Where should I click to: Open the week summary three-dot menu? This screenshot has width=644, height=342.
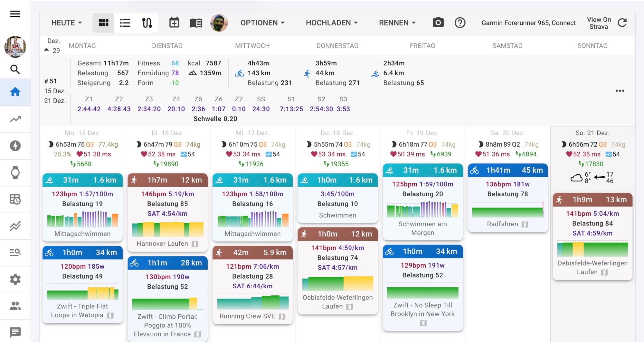(x=620, y=91)
